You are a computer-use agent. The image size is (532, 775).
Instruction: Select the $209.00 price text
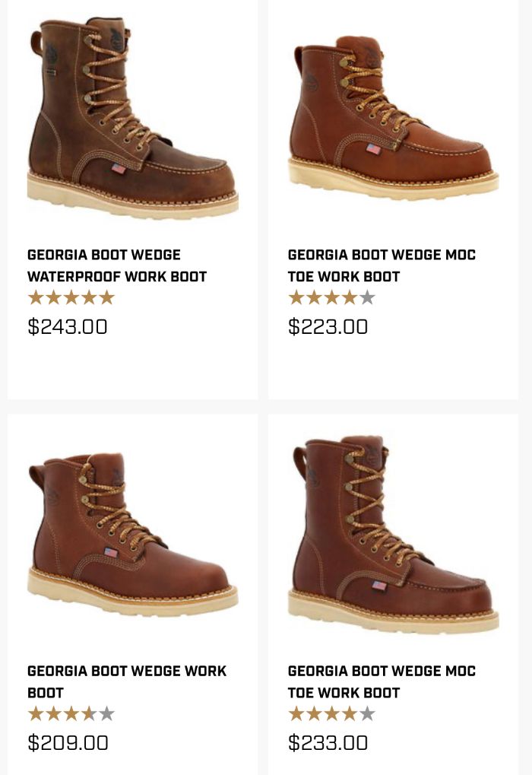coord(68,743)
